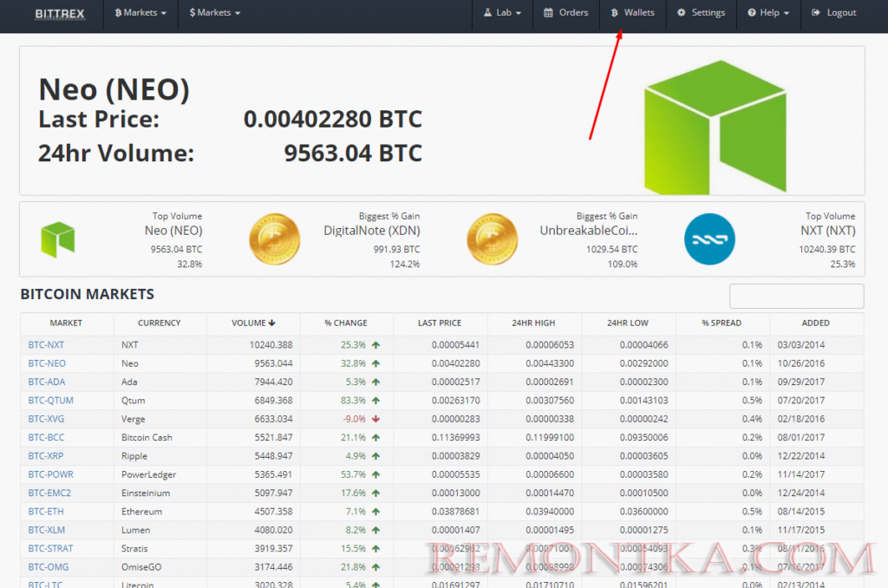Open the Bitcoin Markets dropdown menu

click(140, 12)
